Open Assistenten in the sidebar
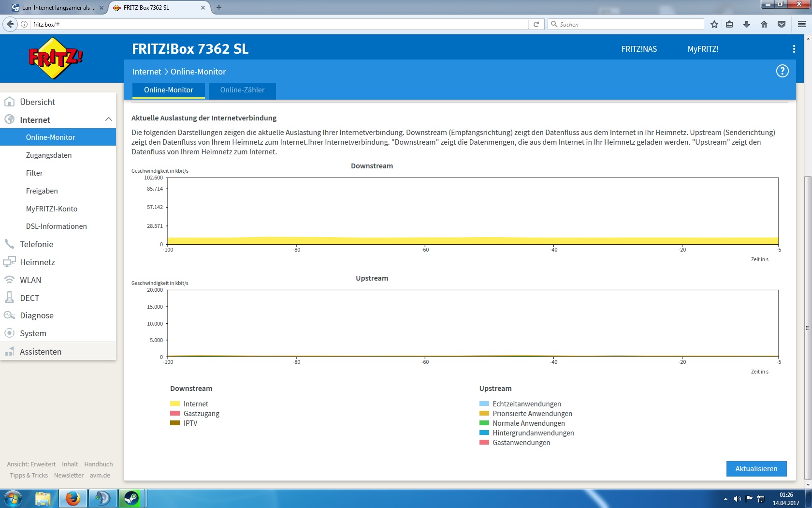The height and width of the screenshot is (508, 812). (58, 352)
